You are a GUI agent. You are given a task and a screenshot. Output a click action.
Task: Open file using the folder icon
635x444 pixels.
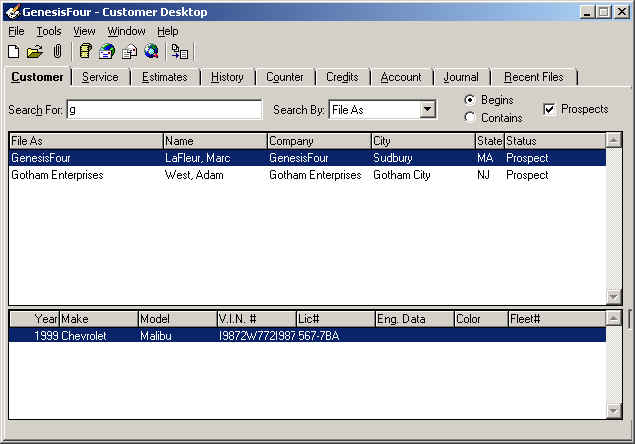pyautogui.click(x=35, y=52)
